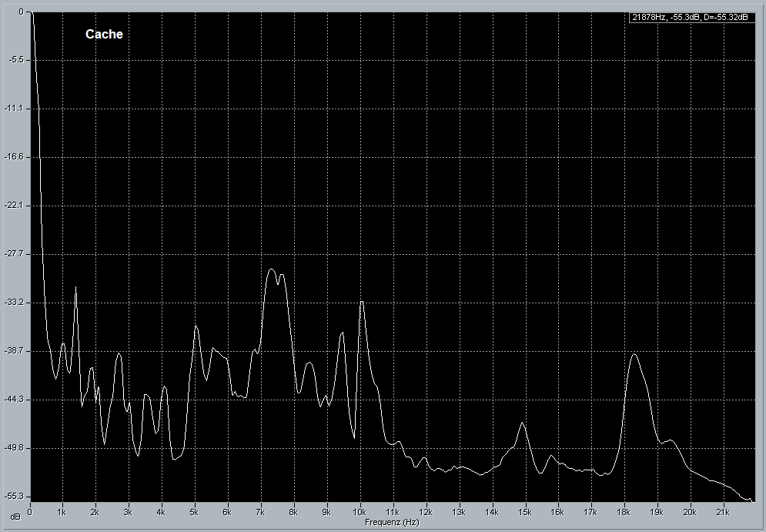766x532 pixels.
Task: Click the '-33.2' dB axis value
Action: pyautogui.click(x=14, y=303)
